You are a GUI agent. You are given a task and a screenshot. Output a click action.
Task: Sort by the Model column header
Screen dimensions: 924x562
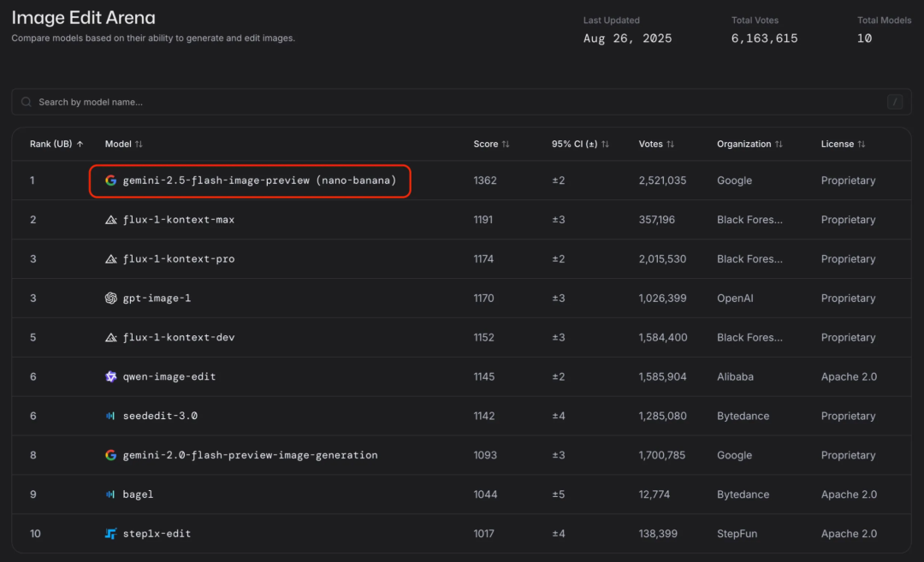click(124, 145)
